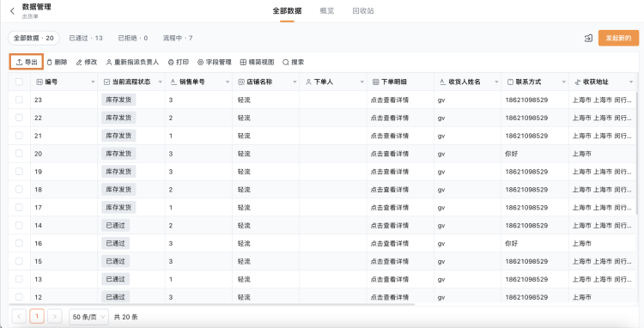Screen dimensions: 644x328
Task: Check the box for row 编号 21
Action: (x=19, y=136)
